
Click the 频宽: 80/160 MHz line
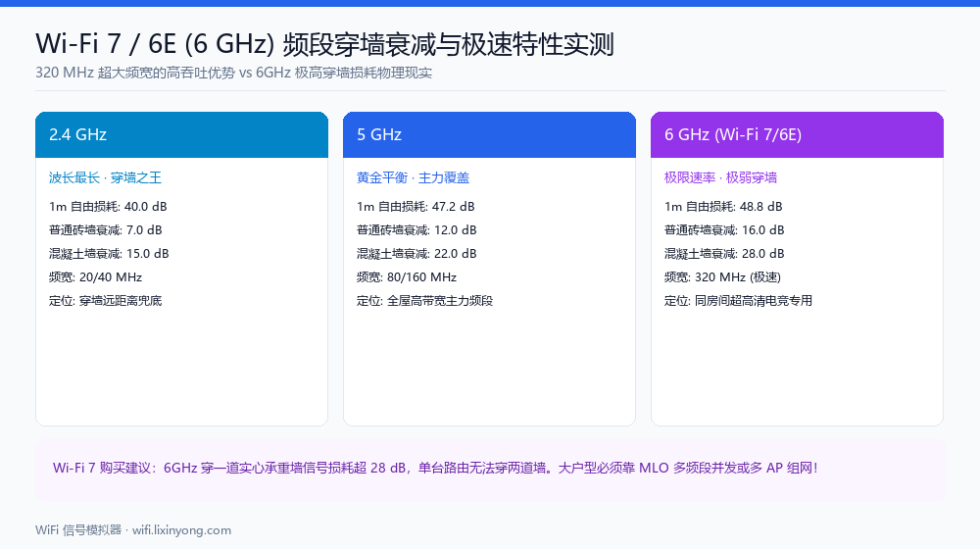click(x=407, y=277)
